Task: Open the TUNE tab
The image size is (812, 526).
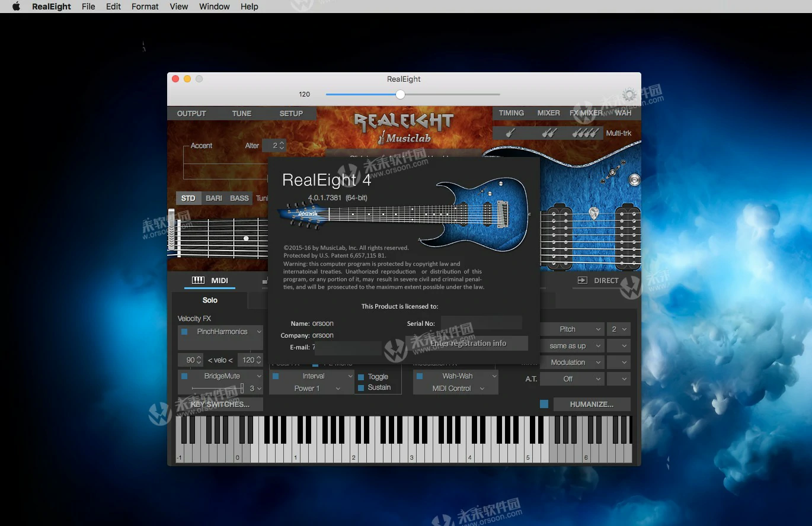Action: click(242, 113)
